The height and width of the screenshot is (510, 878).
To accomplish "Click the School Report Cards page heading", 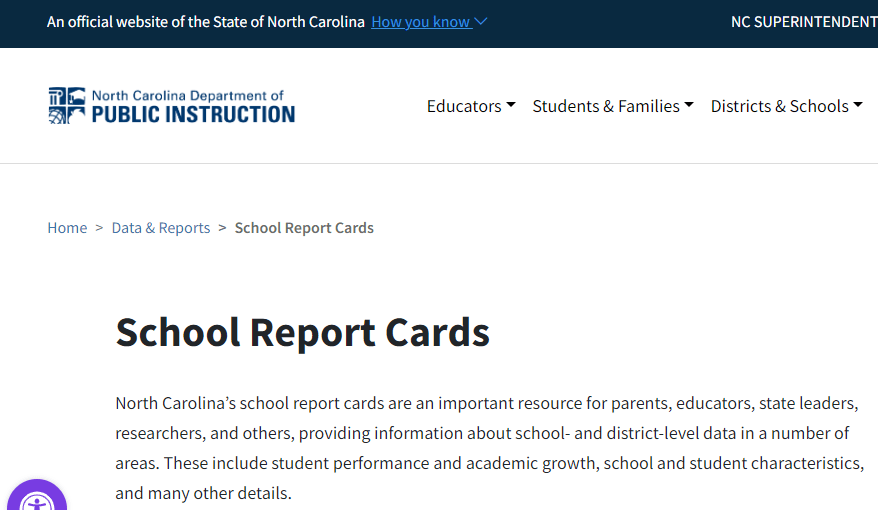I will (x=303, y=332).
